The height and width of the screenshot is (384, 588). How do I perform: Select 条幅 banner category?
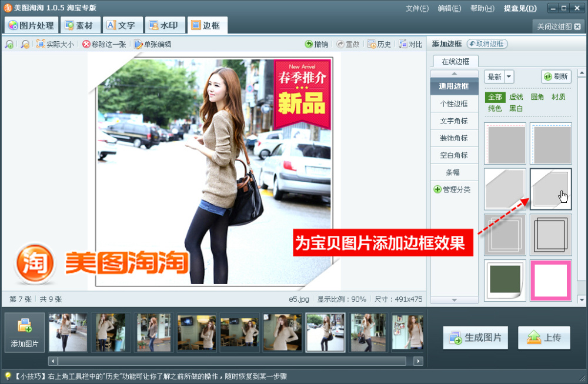(454, 172)
